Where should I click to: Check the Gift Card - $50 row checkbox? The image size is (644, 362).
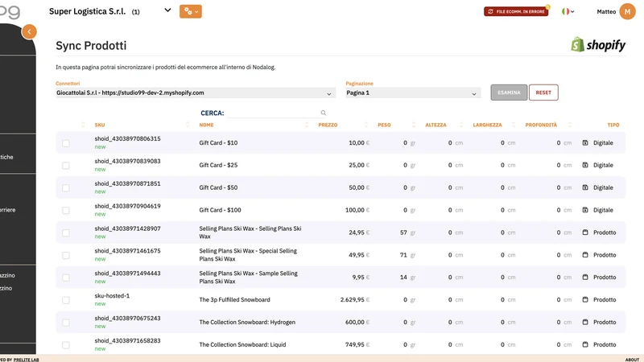tap(66, 188)
